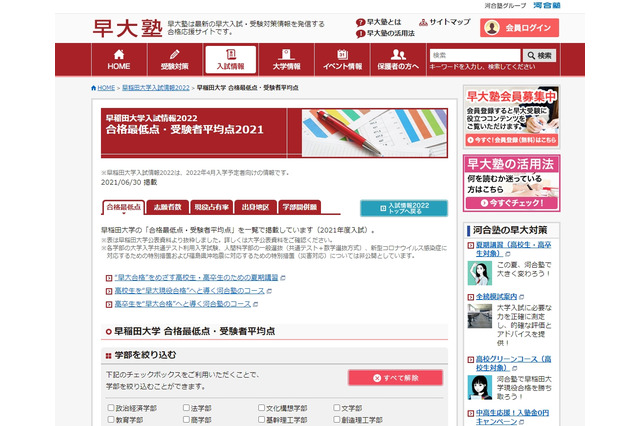Open 早稲田大学入試情報2022 breadcrumb link

pyautogui.click(x=156, y=88)
